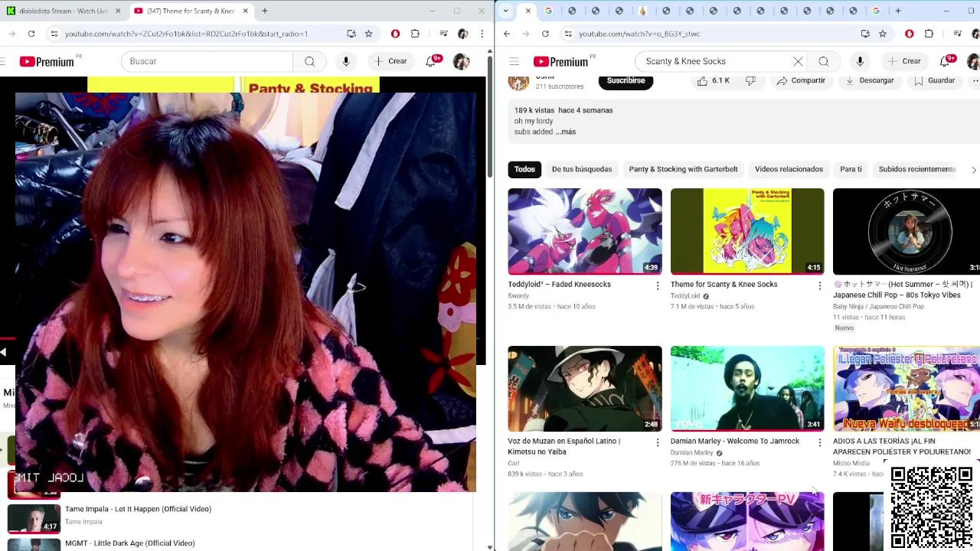Viewport: 980px width, 551px height.
Task: Dislike the video with thumbs-down icon
Action: pyautogui.click(x=750, y=80)
